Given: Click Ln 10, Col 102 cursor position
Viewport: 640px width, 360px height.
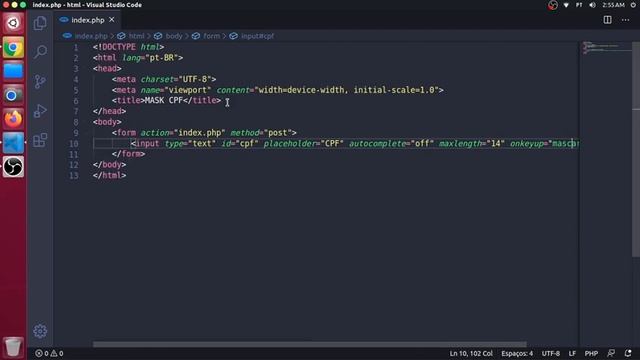Looking at the screenshot, I should pos(471,353).
